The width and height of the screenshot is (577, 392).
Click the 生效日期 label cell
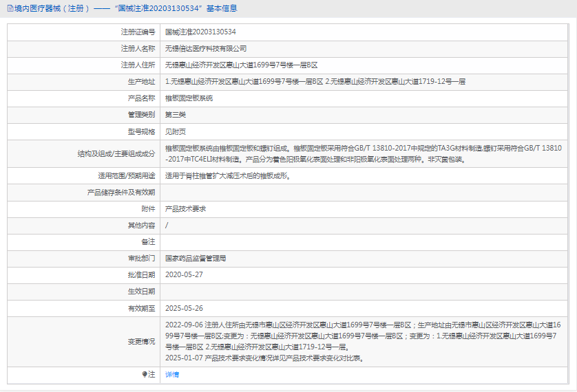coord(83,292)
